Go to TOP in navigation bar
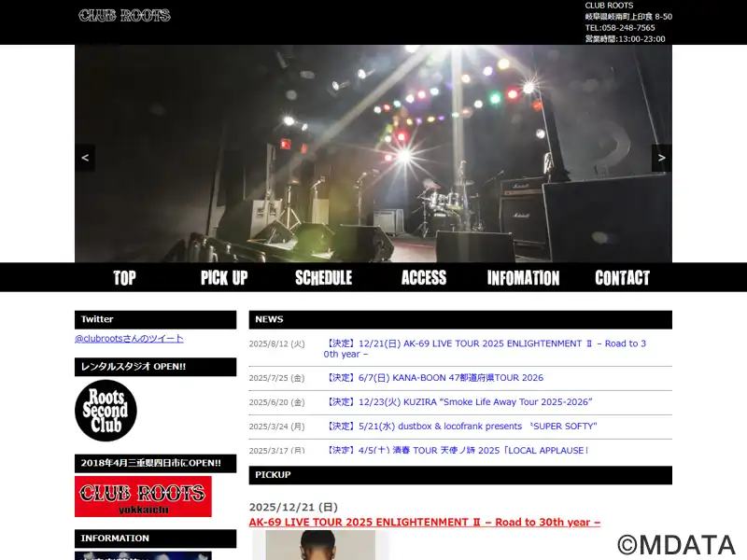The height and width of the screenshot is (560, 747). pos(124,277)
